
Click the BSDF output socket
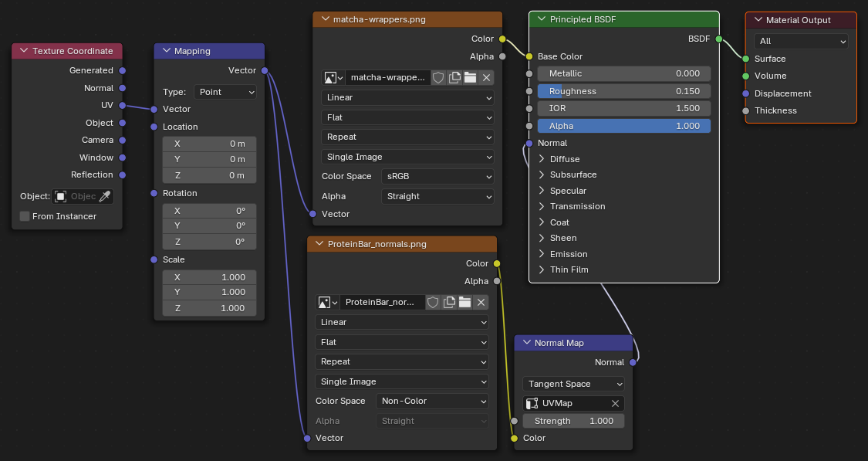[x=718, y=39]
